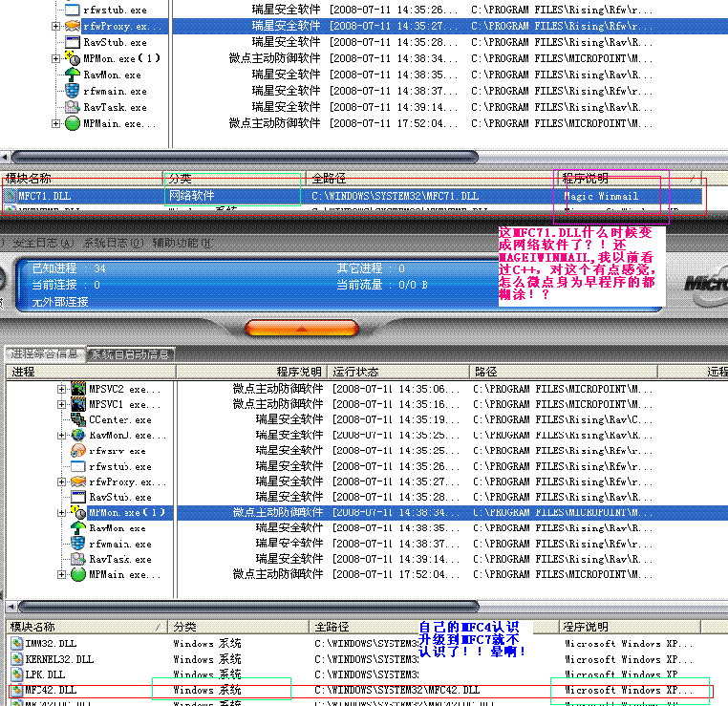This screenshot has height=706, width=728.
Task: Switch to the 系统自启动信息 tab
Action: click(x=131, y=354)
